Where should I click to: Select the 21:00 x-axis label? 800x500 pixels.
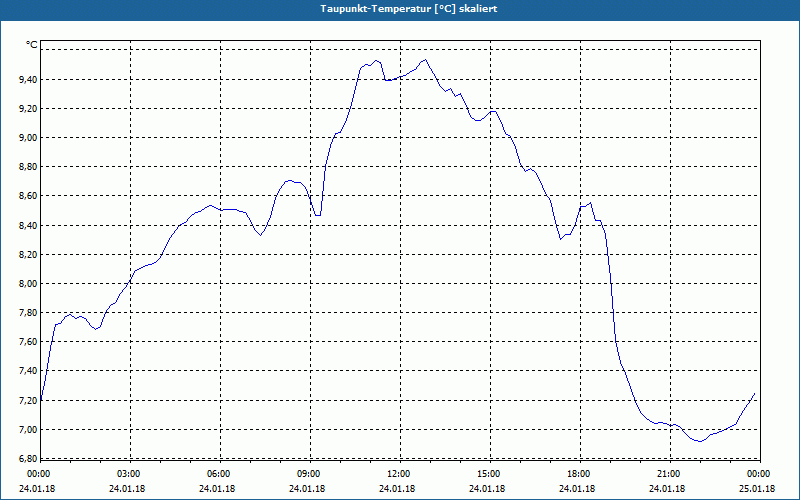pos(669,474)
